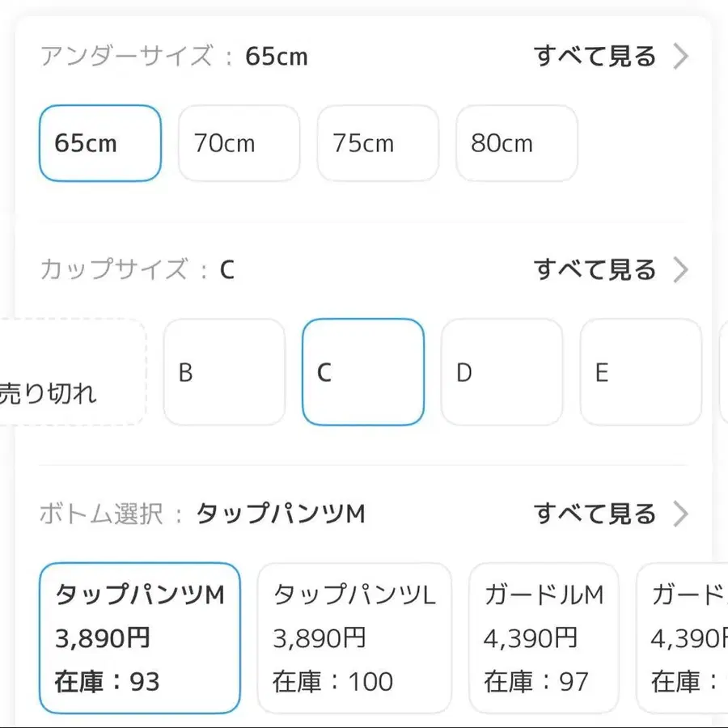This screenshot has width=728, height=728.
Task: Open すべて見る for under size section
Action: coord(595,55)
